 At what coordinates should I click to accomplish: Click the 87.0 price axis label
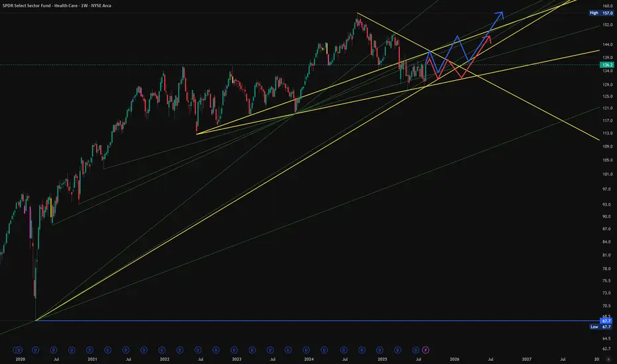coord(607,228)
